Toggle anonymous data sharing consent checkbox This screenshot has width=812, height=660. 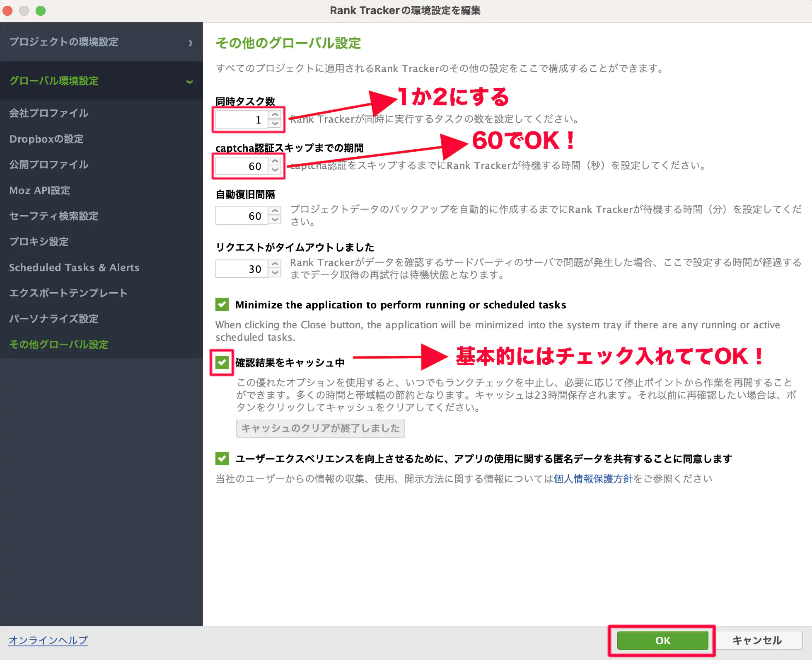click(x=222, y=459)
